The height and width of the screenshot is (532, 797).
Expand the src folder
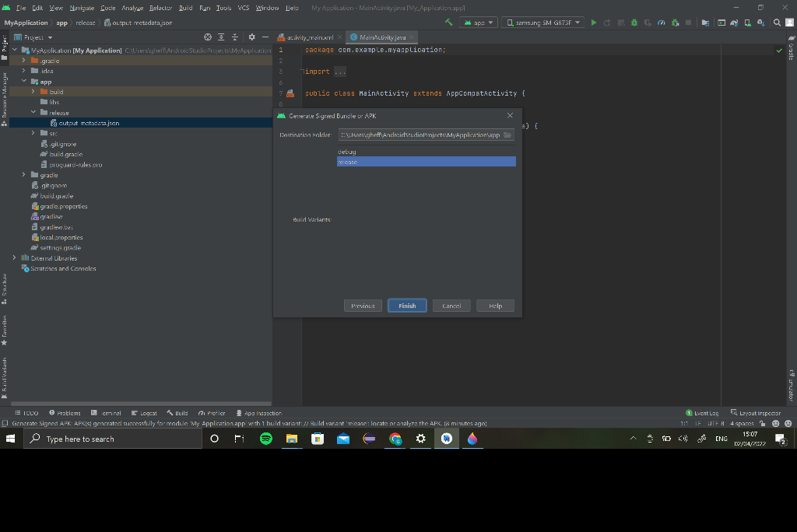click(33, 133)
